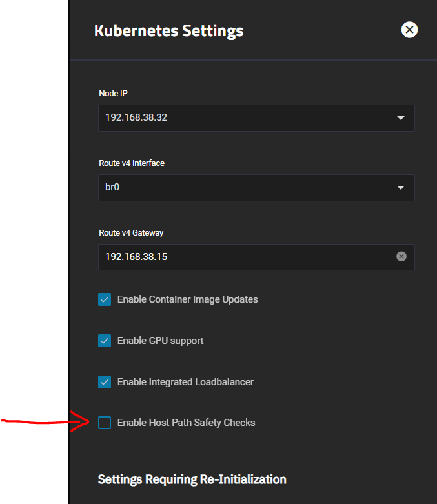437x504 pixels.
Task: Toggle the Enable GPU support checkbox
Action: coord(105,341)
